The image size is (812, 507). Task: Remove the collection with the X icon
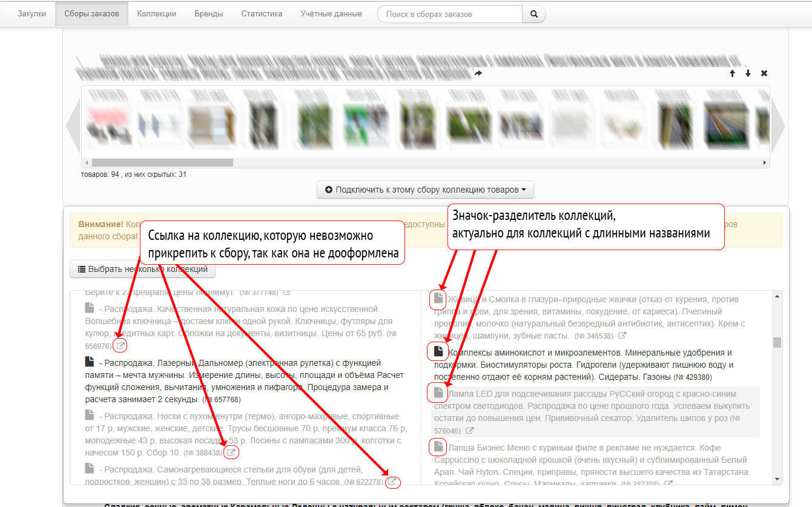764,73
